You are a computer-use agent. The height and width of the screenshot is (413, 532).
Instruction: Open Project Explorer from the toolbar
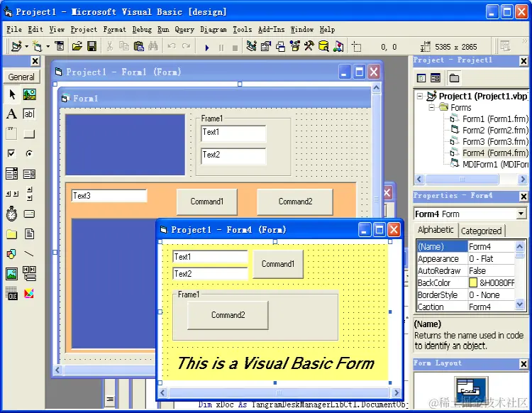click(251, 46)
